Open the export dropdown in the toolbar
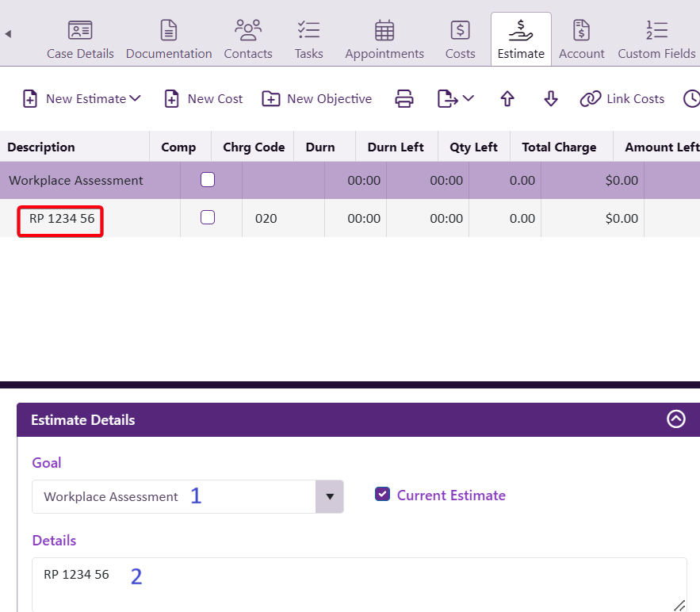The width and height of the screenshot is (700, 612). pos(456,99)
